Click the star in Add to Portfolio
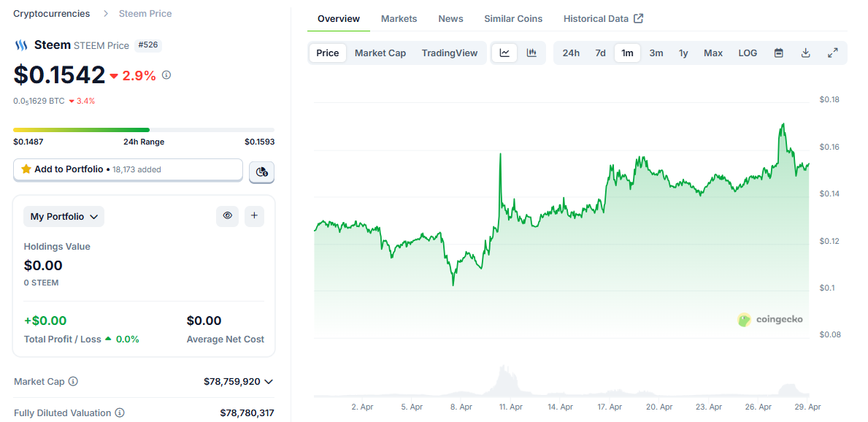Image resolution: width=868 pixels, height=422 pixels. 26,169
